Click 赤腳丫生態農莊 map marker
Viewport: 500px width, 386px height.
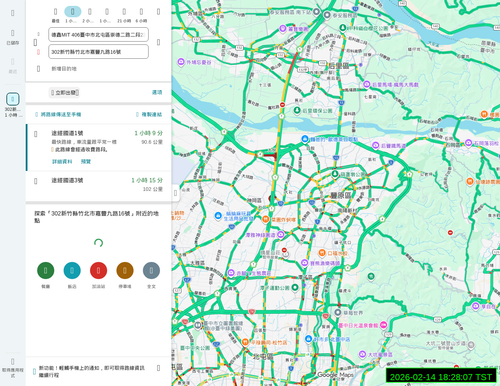point(231,273)
